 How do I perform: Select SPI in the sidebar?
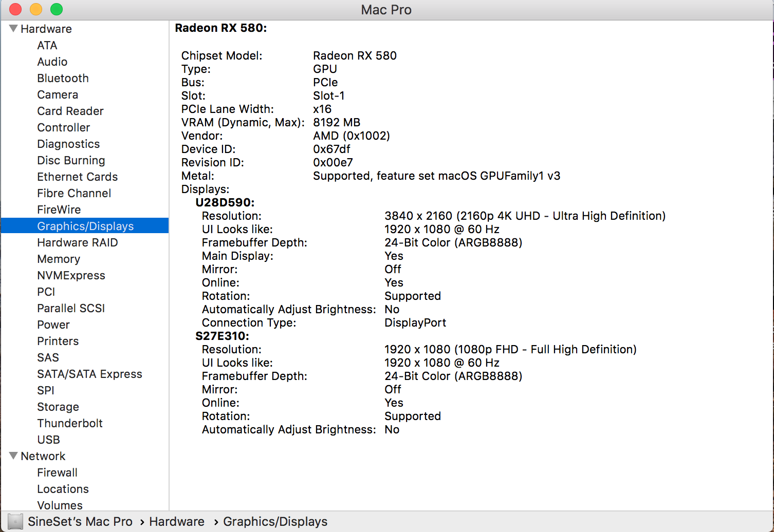coord(46,390)
